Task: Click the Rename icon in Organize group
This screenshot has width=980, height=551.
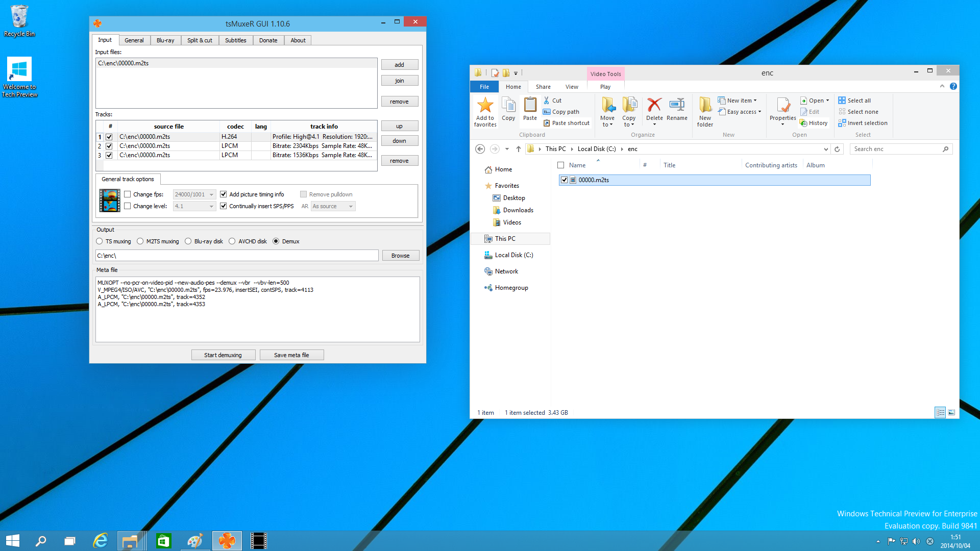Action: tap(677, 105)
